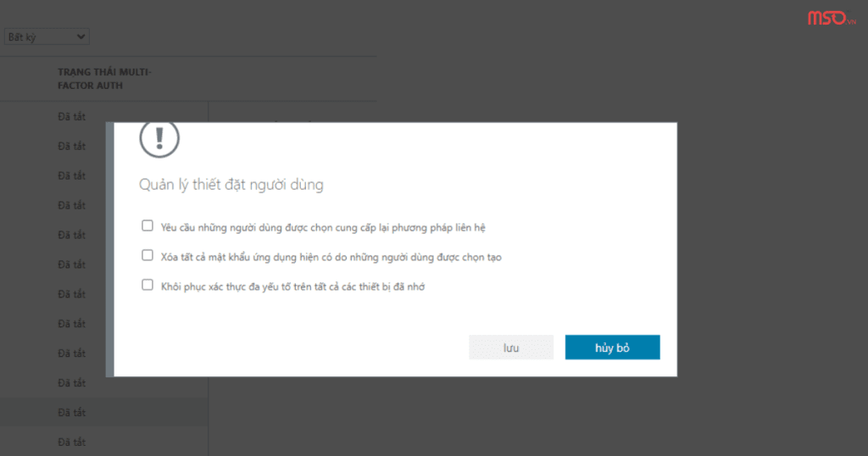
Task: Click the exclamation warning icon in dialog
Action: pos(159,139)
